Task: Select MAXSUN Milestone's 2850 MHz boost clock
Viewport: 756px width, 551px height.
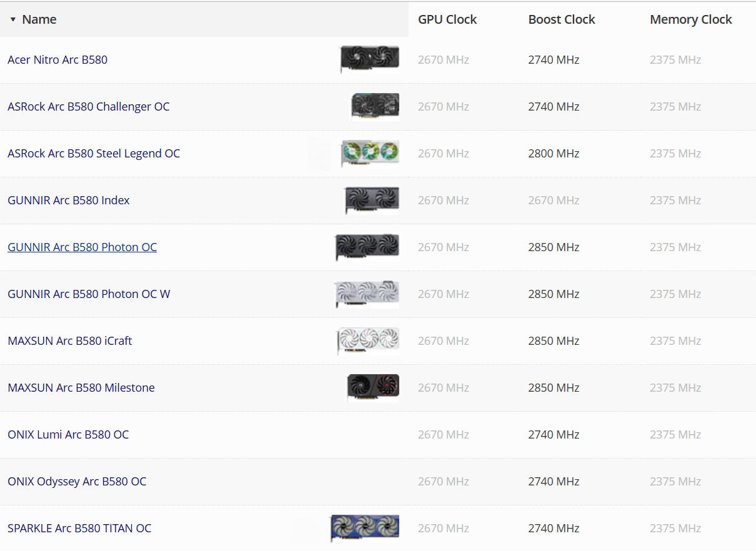Action: [x=554, y=388]
